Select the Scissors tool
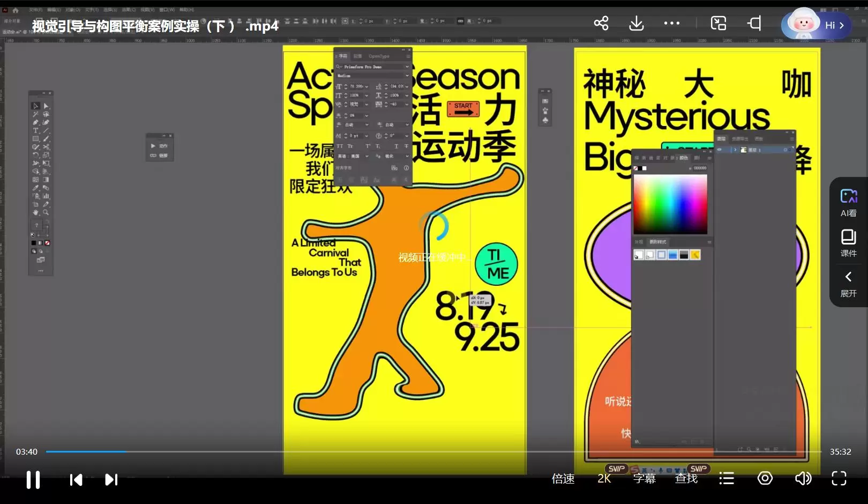The width and height of the screenshot is (868, 504). pyautogui.click(x=46, y=146)
